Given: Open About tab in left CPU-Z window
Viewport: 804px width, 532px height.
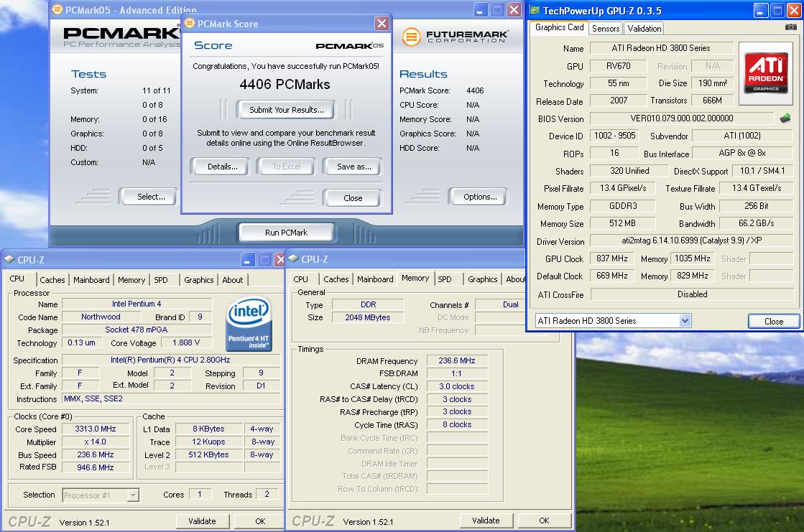Looking at the screenshot, I should click(x=233, y=280).
